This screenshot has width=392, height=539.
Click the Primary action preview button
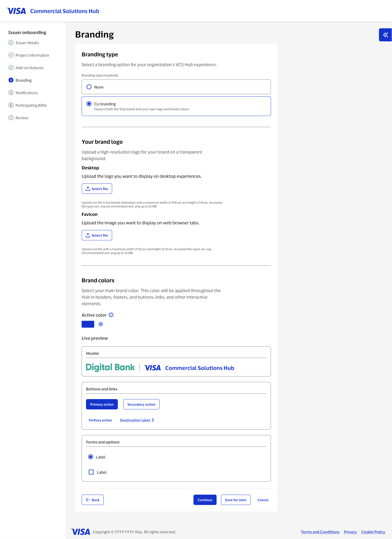click(x=102, y=404)
